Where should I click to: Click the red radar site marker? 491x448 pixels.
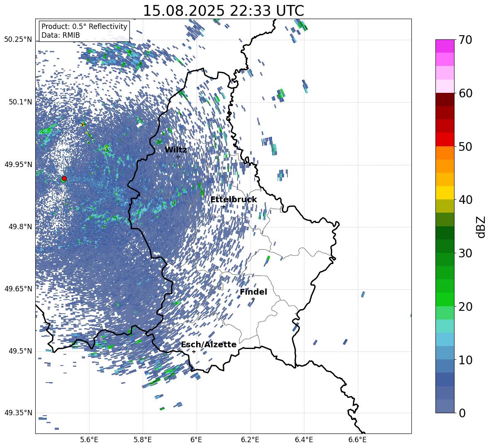64,179
